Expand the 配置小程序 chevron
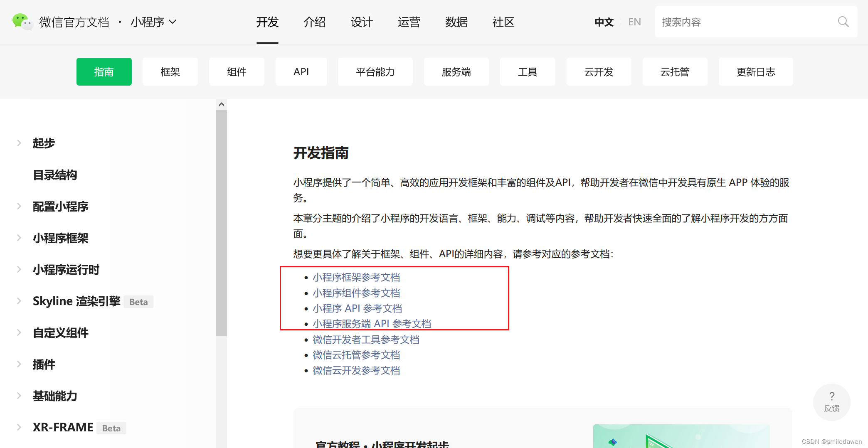Viewport: 868px width, 448px height. tap(19, 206)
